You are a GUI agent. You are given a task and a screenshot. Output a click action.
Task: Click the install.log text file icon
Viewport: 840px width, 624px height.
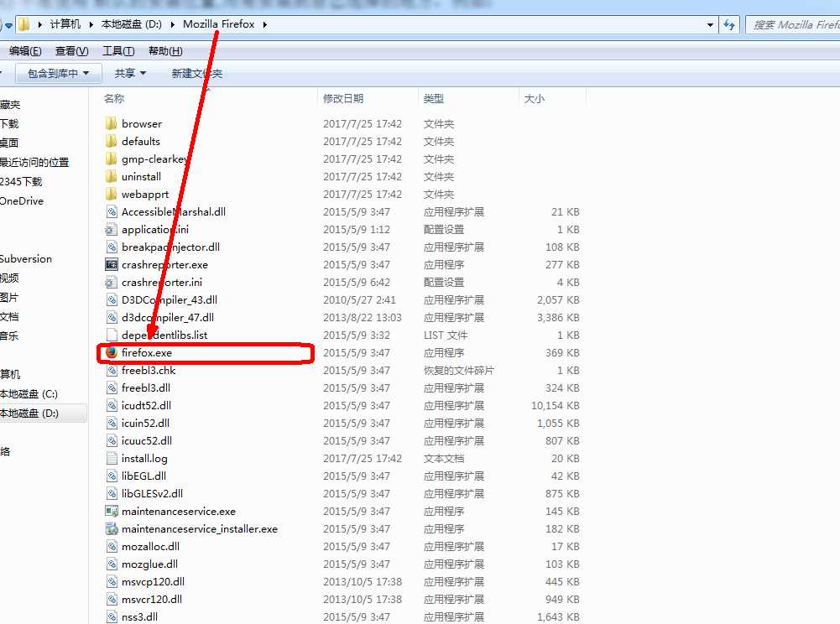tap(111, 459)
